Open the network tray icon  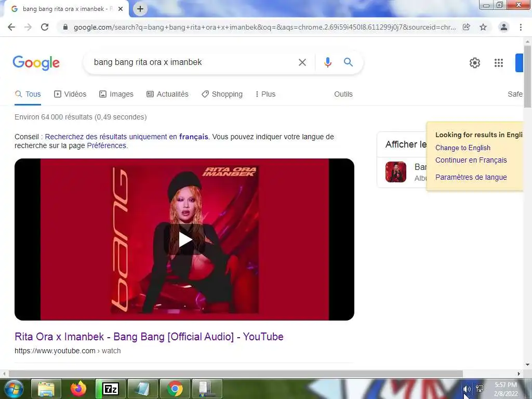480,389
